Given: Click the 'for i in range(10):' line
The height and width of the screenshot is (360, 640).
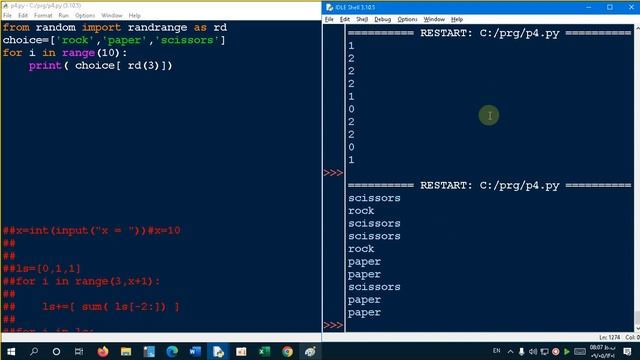Looking at the screenshot, I should [65, 53].
